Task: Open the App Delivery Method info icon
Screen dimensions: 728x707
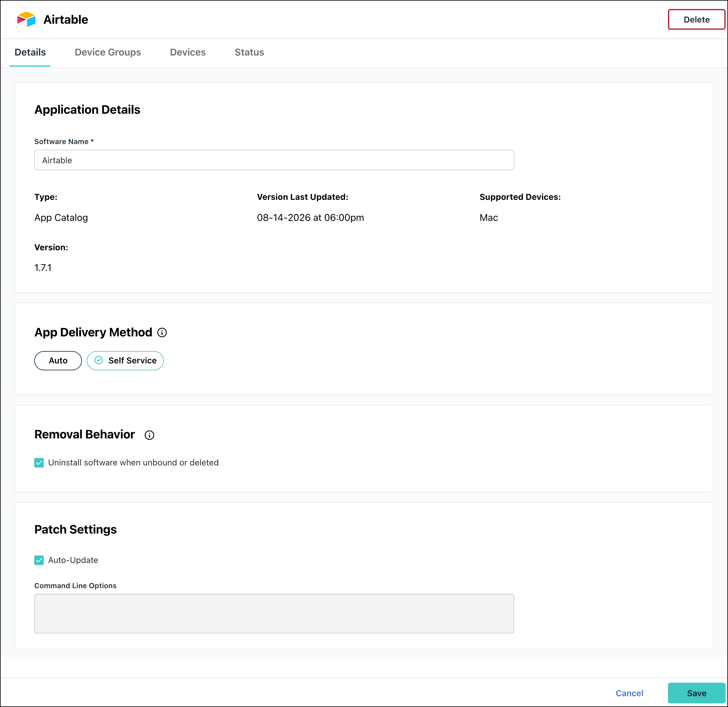Action: coord(162,332)
